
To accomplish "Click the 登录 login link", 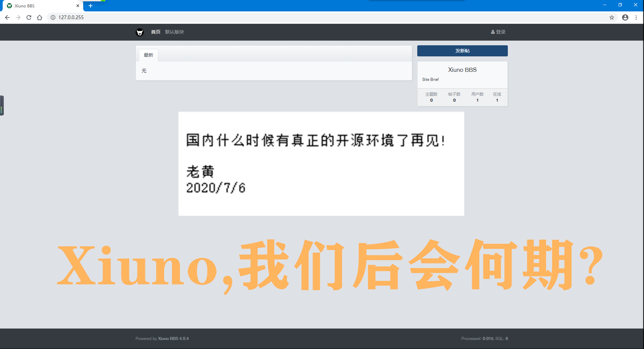I will [498, 32].
